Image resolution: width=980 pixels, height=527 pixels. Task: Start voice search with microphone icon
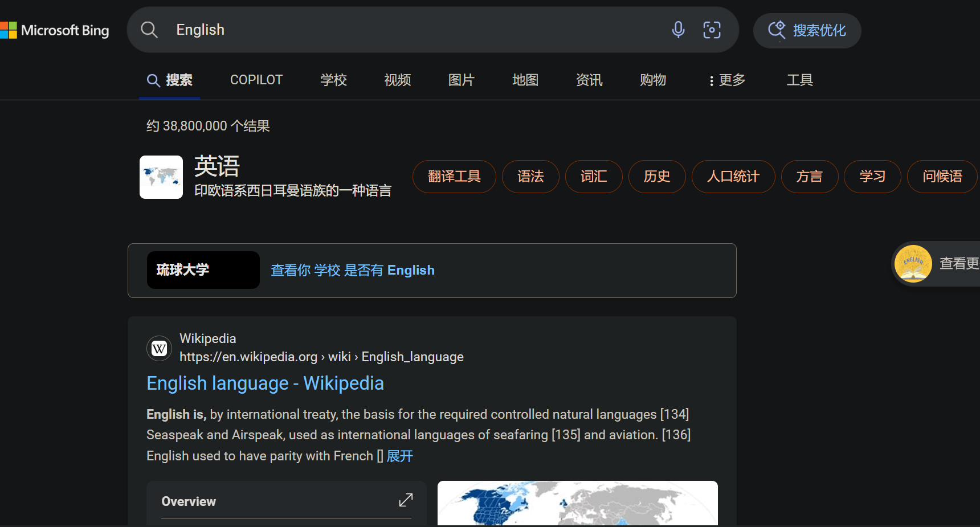pyautogui.click(x=678, y=30)
